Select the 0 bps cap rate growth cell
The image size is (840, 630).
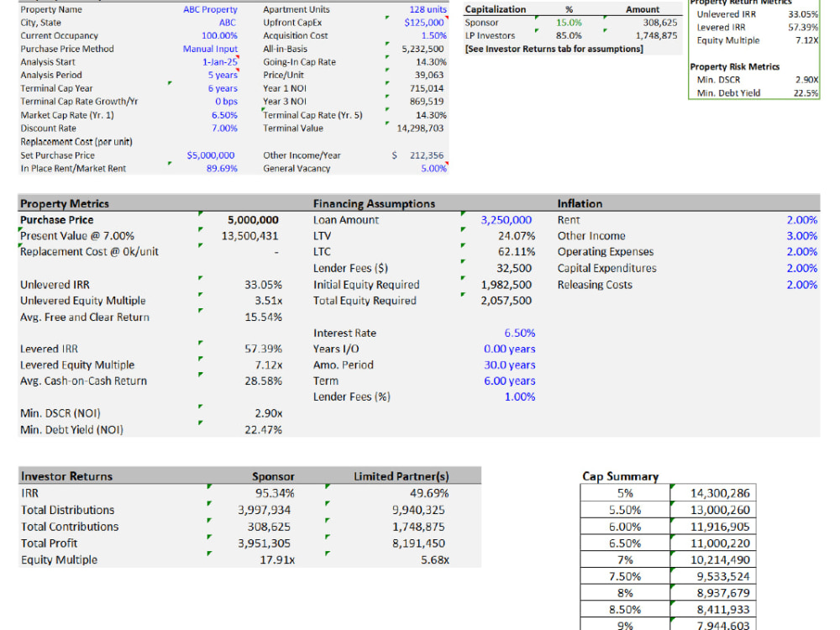[226, 102]
